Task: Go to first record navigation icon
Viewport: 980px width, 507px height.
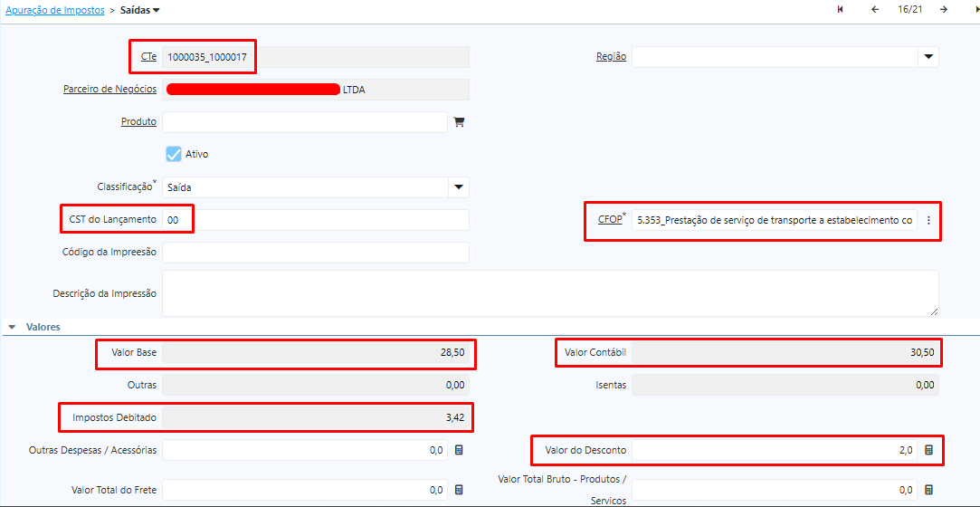Action: pyautogui.click(x=841, y=10)
